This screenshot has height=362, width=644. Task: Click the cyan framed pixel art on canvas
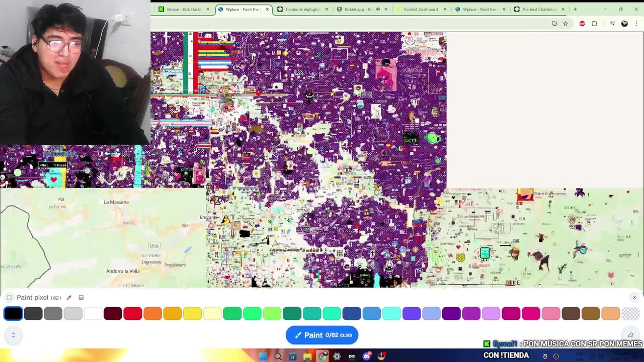pyautogui.click(x=485, y=253)
